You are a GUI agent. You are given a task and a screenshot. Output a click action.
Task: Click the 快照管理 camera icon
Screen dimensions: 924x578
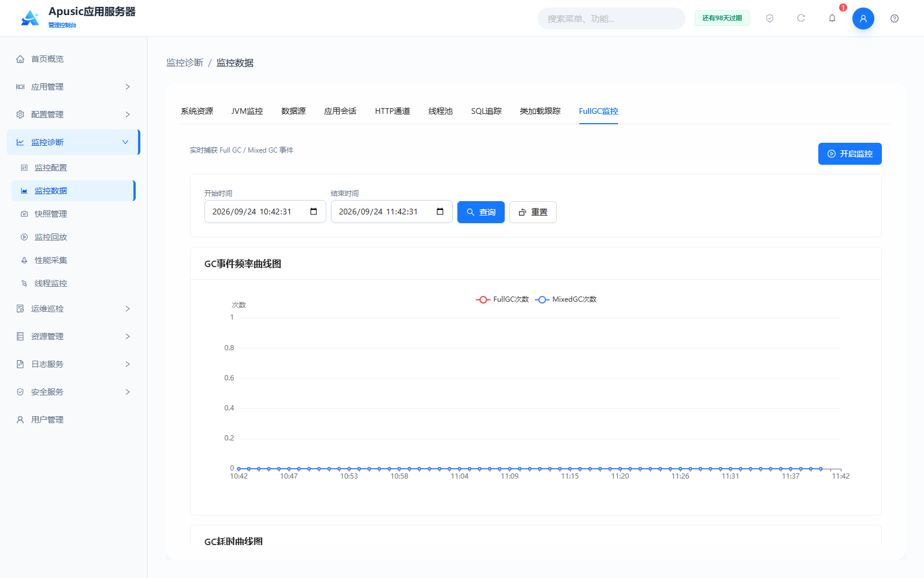coord(24,214)
